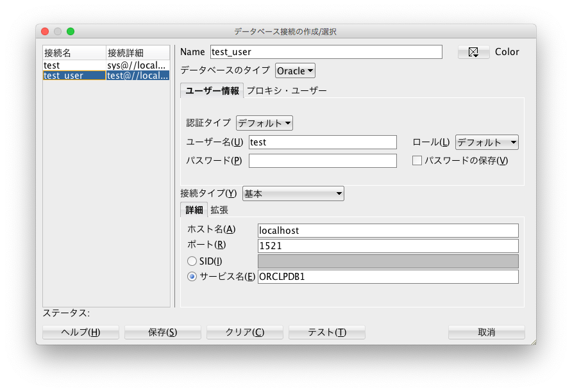Screen dimensions: 572x392
Task: Click the テスト(T) button
Action: [x=327, y=332]
